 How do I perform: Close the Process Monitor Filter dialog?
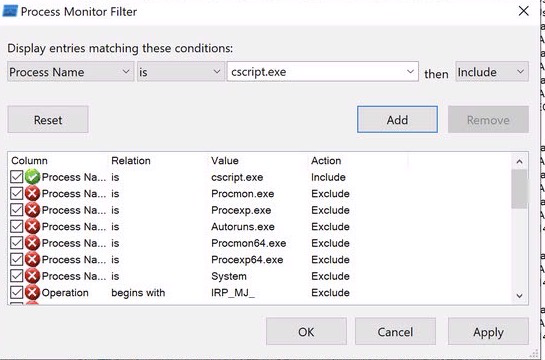tap(523, 11)
